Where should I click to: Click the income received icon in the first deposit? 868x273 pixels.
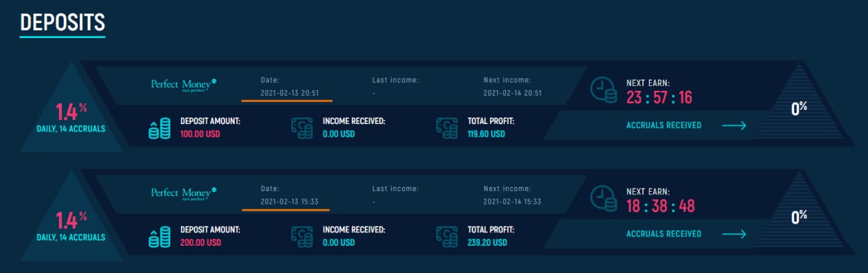(x=302, y=128)
